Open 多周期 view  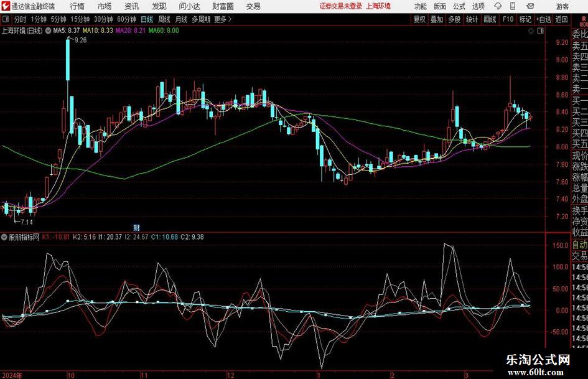pyautogui.click(x=201, y=19)
